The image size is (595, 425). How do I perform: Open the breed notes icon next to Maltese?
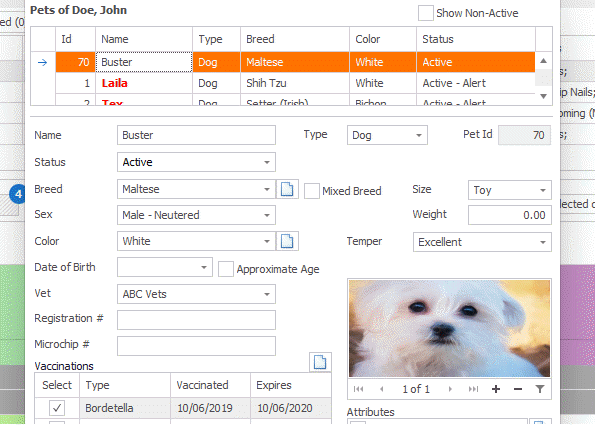(287, 189)
